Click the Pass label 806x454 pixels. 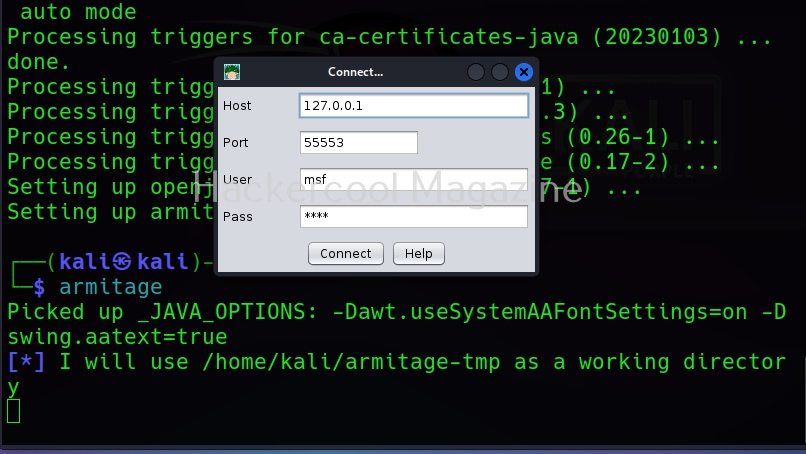point(237,216)
